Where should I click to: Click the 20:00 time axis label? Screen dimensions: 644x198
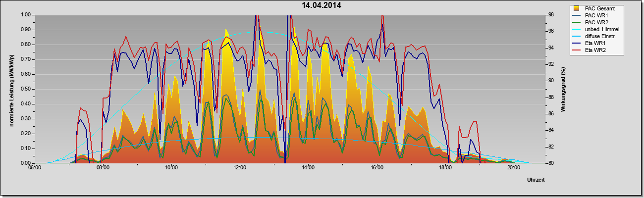coord(514,168)
